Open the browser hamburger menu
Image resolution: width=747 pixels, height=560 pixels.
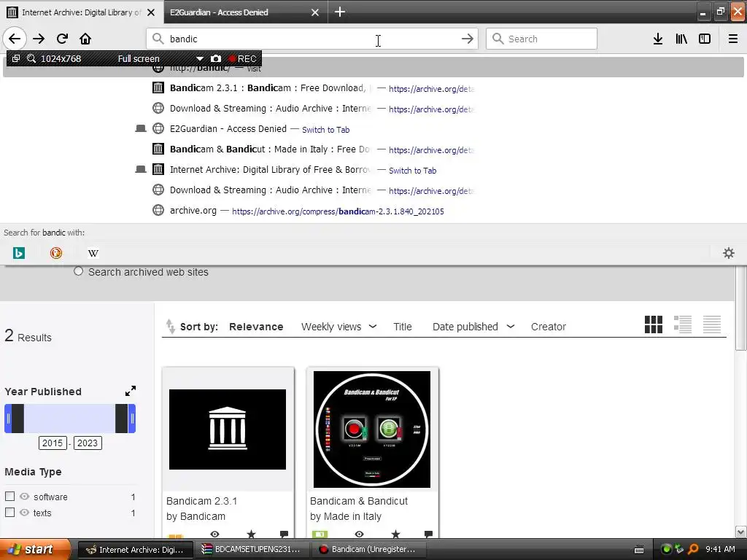733,39
